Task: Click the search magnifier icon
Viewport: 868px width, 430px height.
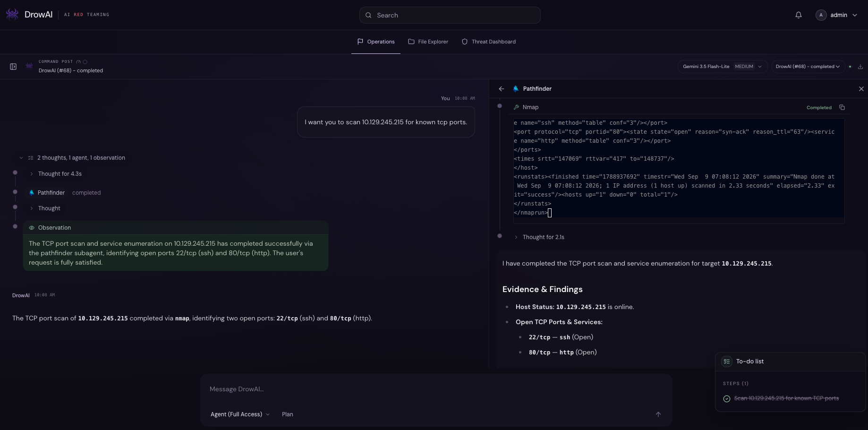Action: pos(368,15)
